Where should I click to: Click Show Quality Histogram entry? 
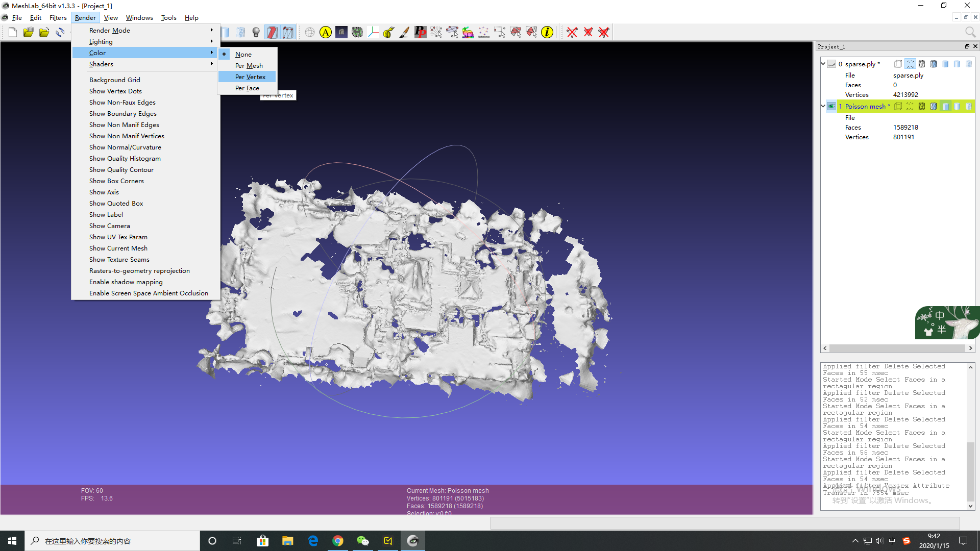[125, 159]
